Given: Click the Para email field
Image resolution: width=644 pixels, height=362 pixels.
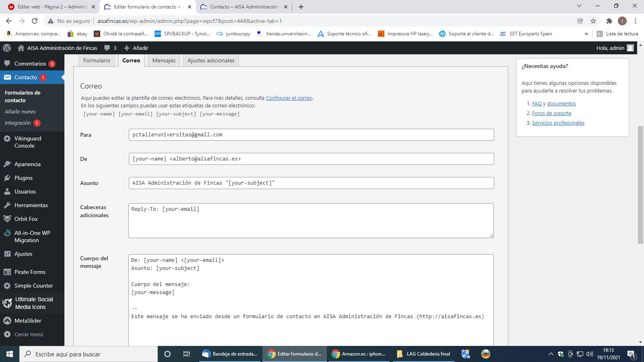Looking at the screenshot, I should click(x=311, y=135).
